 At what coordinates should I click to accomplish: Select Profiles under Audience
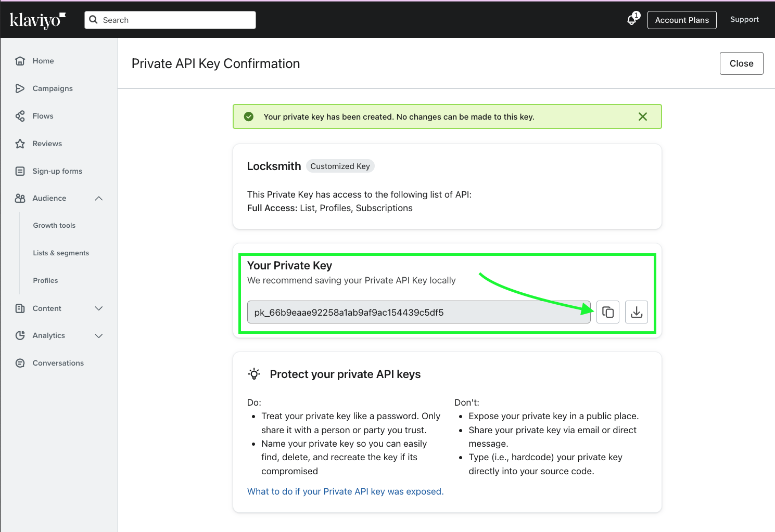click(x=45, y=280)
